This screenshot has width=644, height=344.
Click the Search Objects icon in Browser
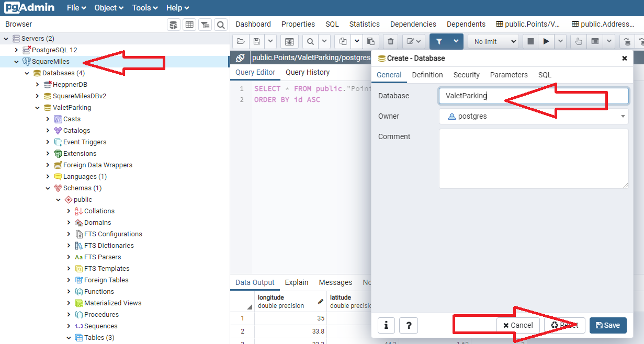coord(221,25)
